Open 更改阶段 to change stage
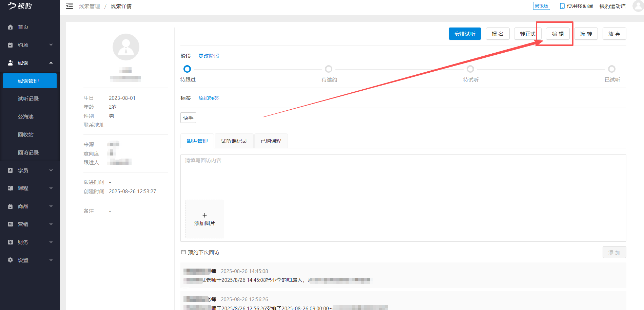Viewport: 644px width, 310px height. [x=209, y=56]
